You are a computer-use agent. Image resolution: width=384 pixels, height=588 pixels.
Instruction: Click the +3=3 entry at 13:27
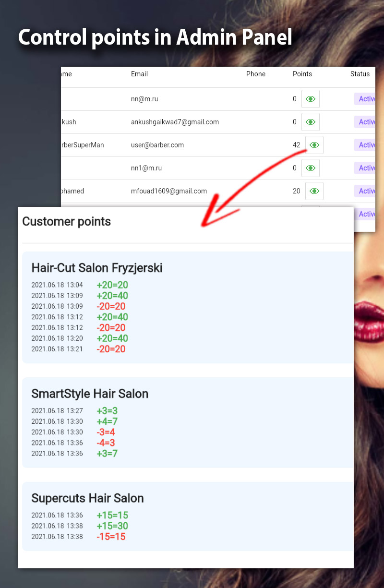click(x=107, y=411)
